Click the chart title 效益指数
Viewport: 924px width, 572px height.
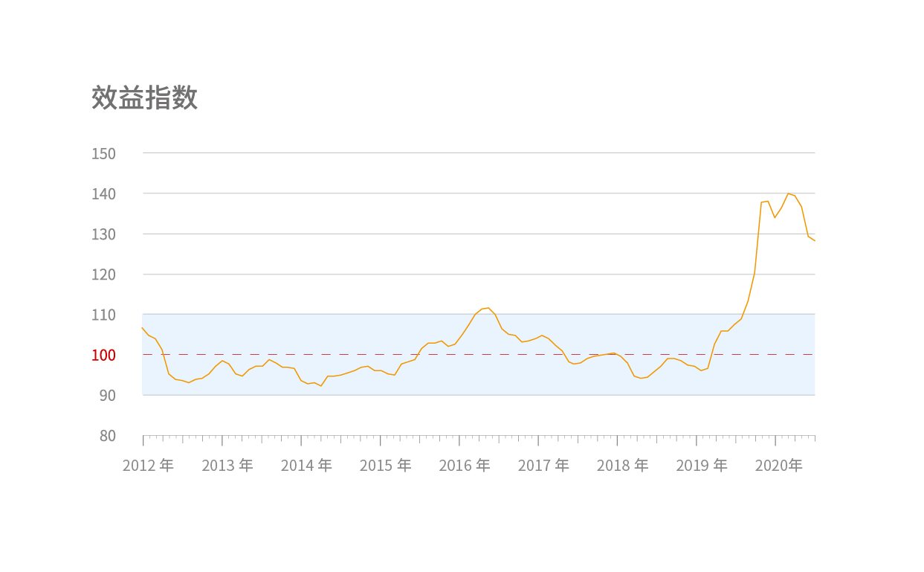pyautogui.click(x=144, y=97)
